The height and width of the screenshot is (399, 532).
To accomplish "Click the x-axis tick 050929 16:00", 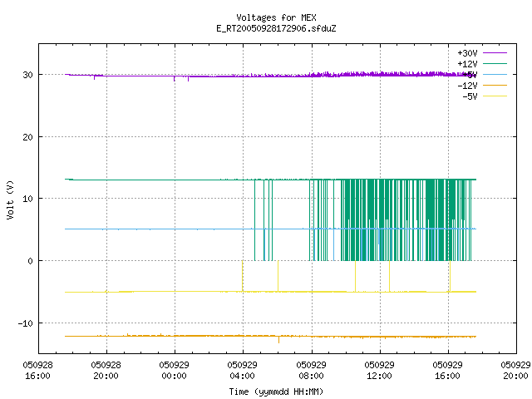I will tap(447, 370).
